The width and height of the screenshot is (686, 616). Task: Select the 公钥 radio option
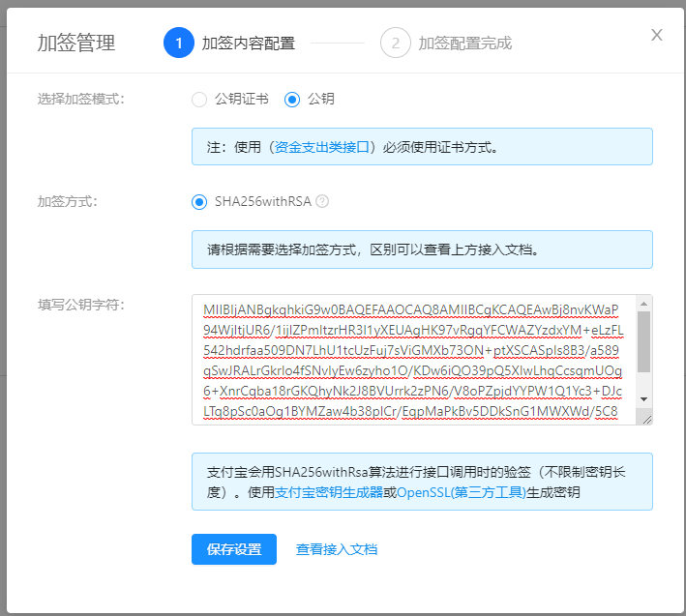click(292, 99)
